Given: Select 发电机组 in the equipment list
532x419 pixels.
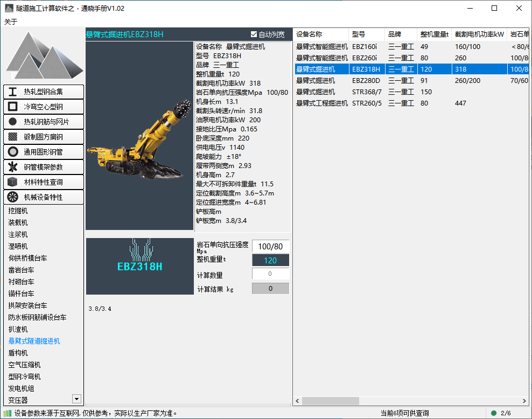Looking at the screenshot, I should pyautogui.click(x=22, y=389).
